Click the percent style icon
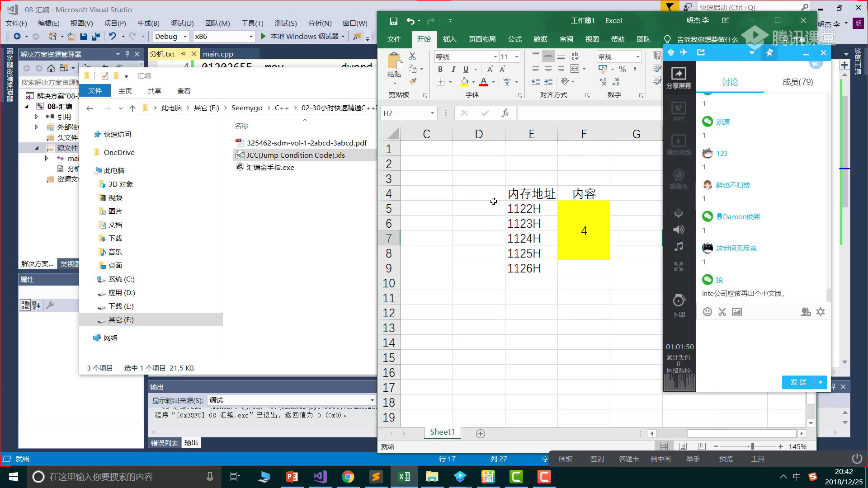868x488 pixels. click(x=623, y=69)
